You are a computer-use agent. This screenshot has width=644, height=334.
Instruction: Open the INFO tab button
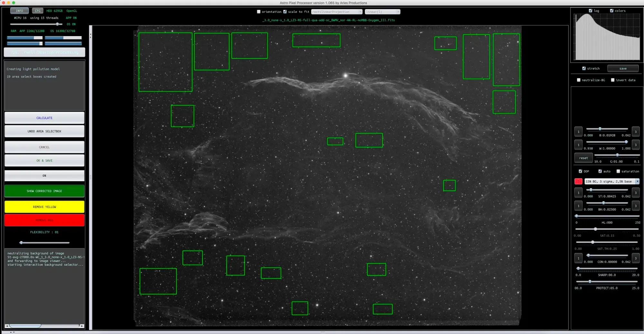click(x=19, y=11)
